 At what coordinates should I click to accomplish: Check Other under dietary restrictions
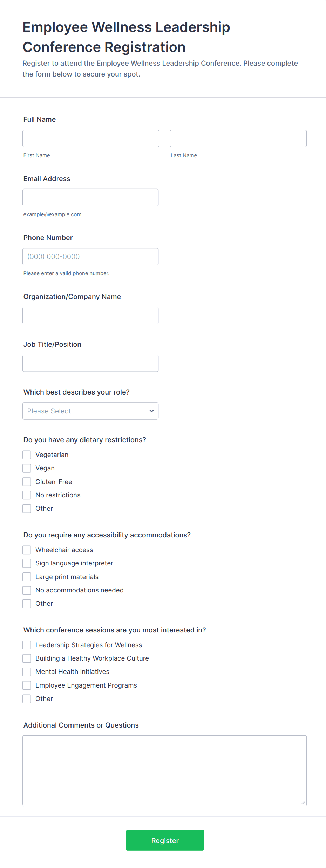[x=27, y=508]
